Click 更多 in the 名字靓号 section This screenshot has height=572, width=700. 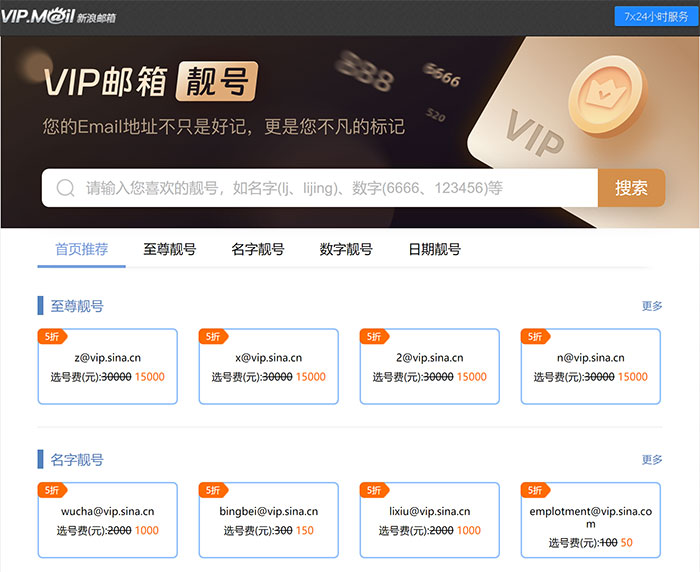[x=652, y=459]
